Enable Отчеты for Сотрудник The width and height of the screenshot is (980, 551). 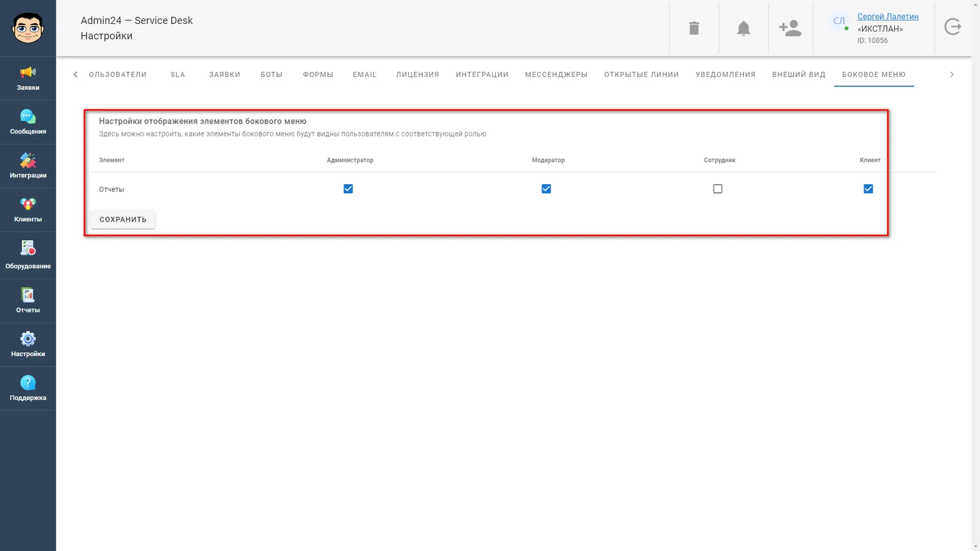pos(717,189)
